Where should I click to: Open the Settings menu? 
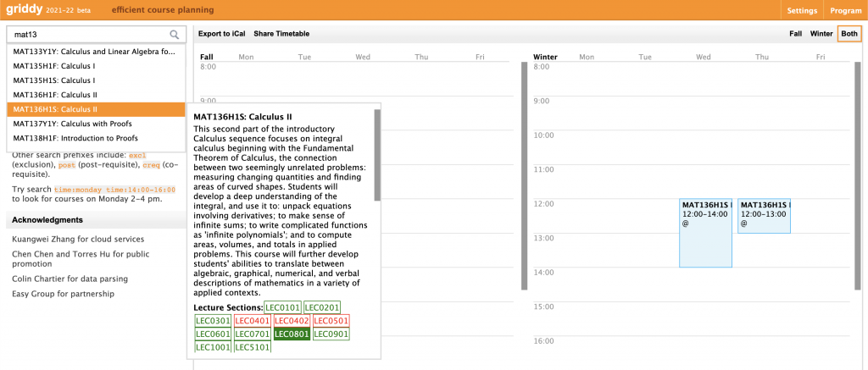(802, 10)
